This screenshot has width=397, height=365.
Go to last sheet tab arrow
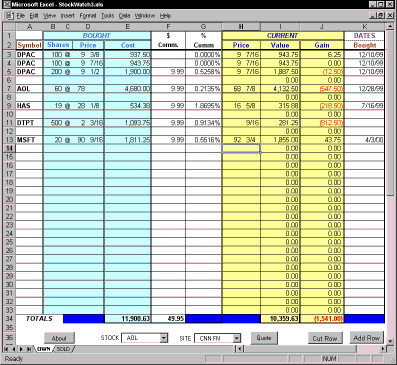[29, 349]
